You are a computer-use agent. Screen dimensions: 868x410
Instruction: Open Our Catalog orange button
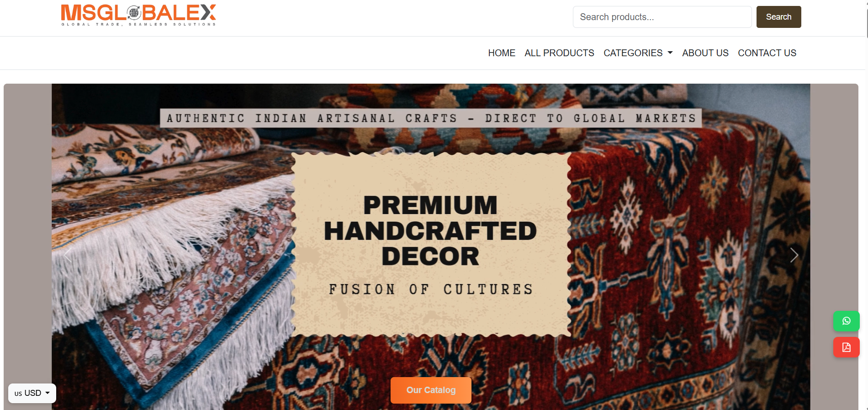click(x=431, y=390)
